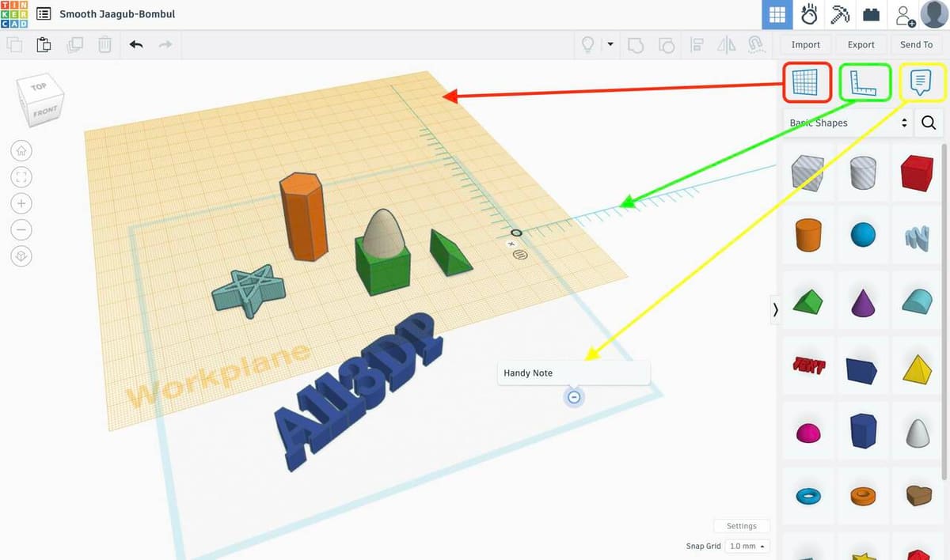
Task: Open the Snap Grid 1.0 mm dropdown
Action: pos(747,547)
